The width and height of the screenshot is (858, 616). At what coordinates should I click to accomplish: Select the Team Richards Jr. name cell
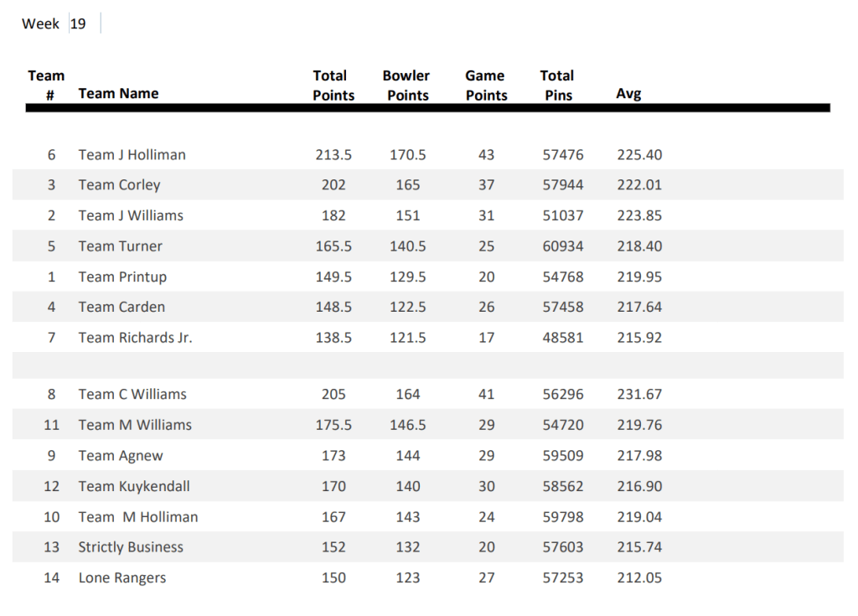click(135, 338)
